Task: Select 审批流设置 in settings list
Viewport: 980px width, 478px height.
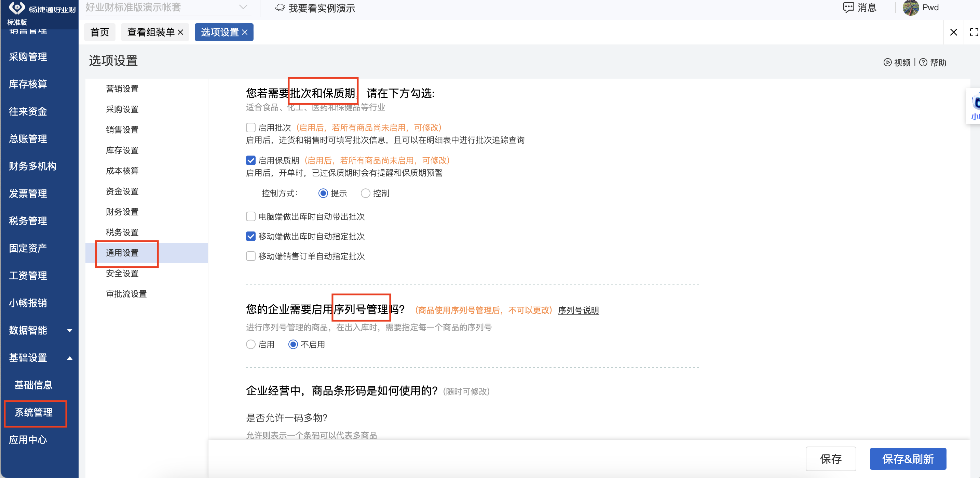Action: [126, 294]
